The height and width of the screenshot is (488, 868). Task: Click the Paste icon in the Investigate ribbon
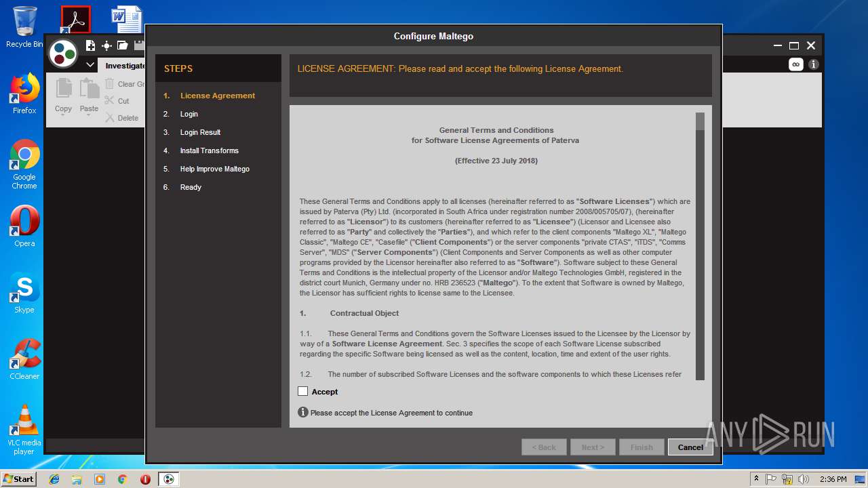[89, 89]
